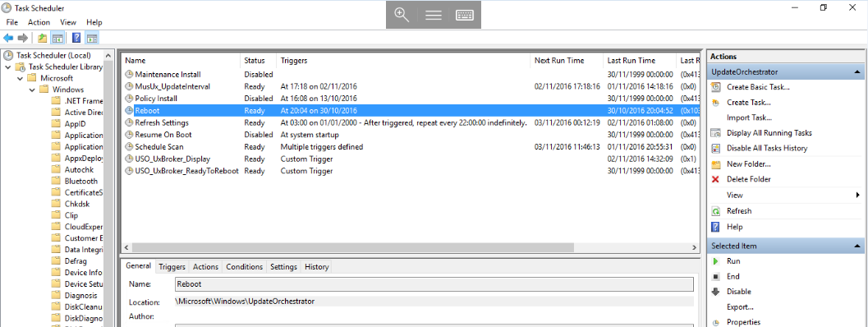Switch to the Conditions tab
The height and width of the screenshot is (327, 868).
pos(244,267)
